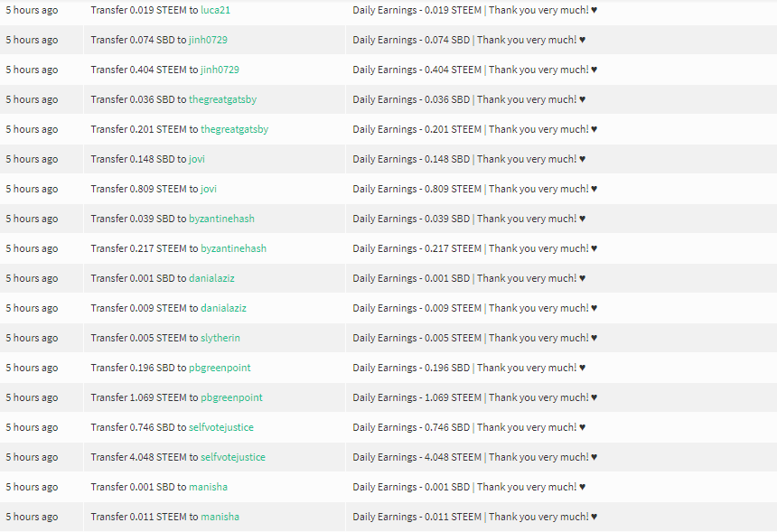Image resolution: width=777 pixels, height=532 pixels.
Task: Go to byzantinehash in 0.039 SBD row
Action: click(x=221, y=219)
